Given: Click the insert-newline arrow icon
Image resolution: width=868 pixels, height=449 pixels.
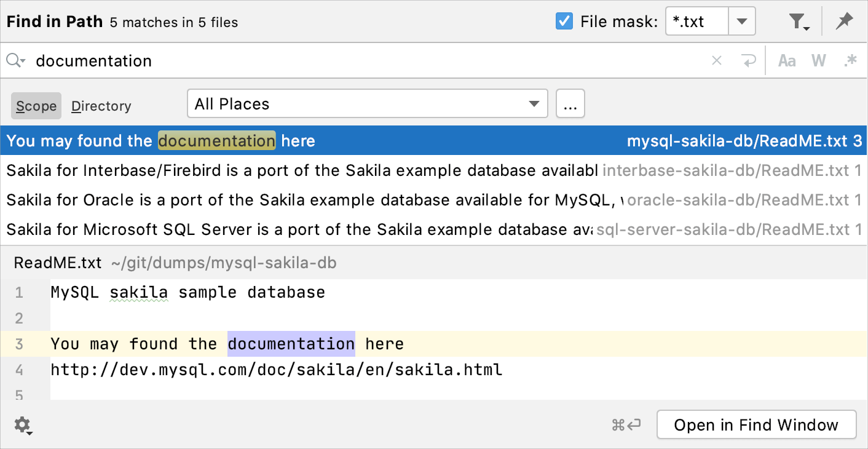Looking at the screenshot, I should click(749, 60).
